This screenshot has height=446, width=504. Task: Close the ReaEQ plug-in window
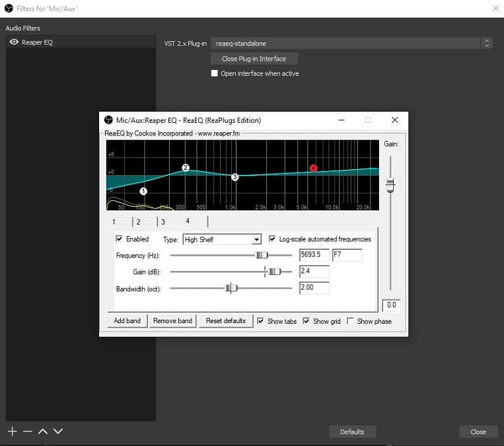(395, 120)
